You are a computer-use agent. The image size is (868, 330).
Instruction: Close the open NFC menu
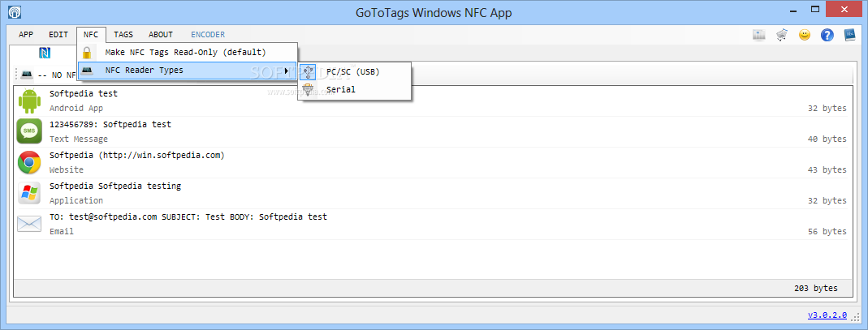click(x=91, y=34)
